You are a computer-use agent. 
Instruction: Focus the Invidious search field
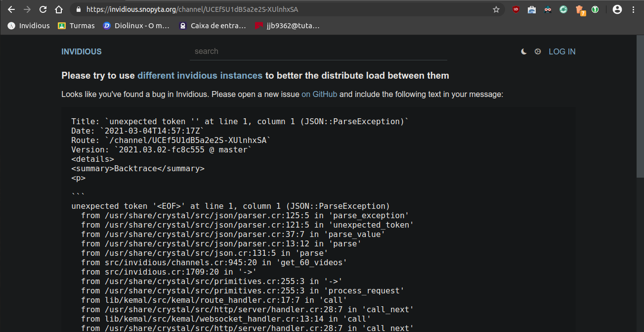tap(318, 51)
